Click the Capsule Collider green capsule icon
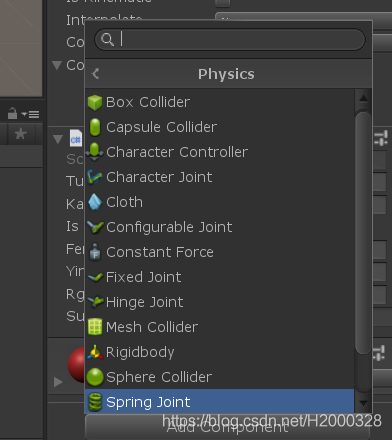 point(95,127)
